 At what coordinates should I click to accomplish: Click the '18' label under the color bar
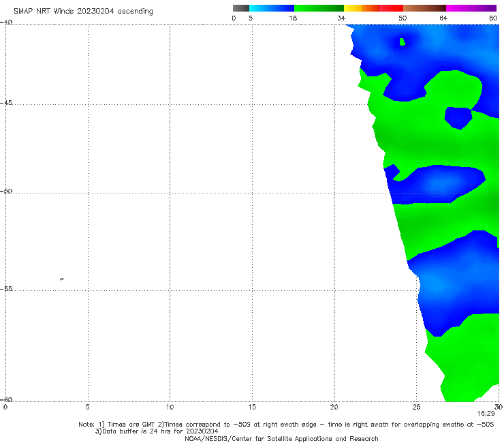click(293, 18)
